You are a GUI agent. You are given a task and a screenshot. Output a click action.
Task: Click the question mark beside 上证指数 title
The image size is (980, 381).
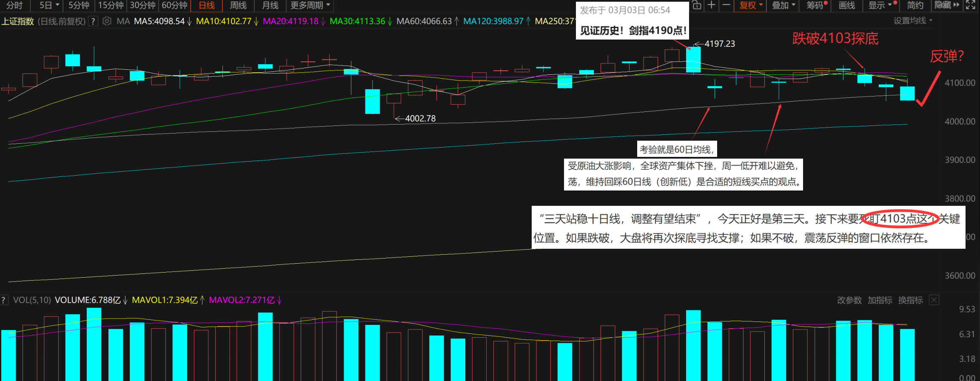[93, 21]
